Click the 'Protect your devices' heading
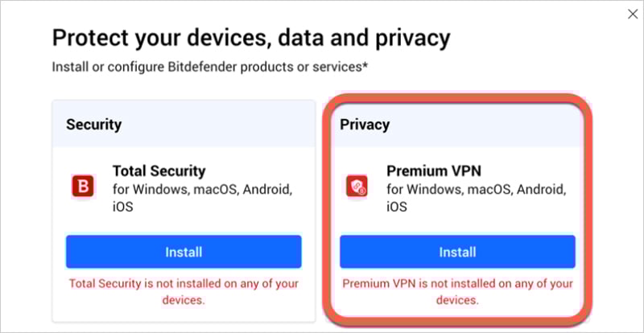Viewport: 644px width, 333px height. [250, 38]
